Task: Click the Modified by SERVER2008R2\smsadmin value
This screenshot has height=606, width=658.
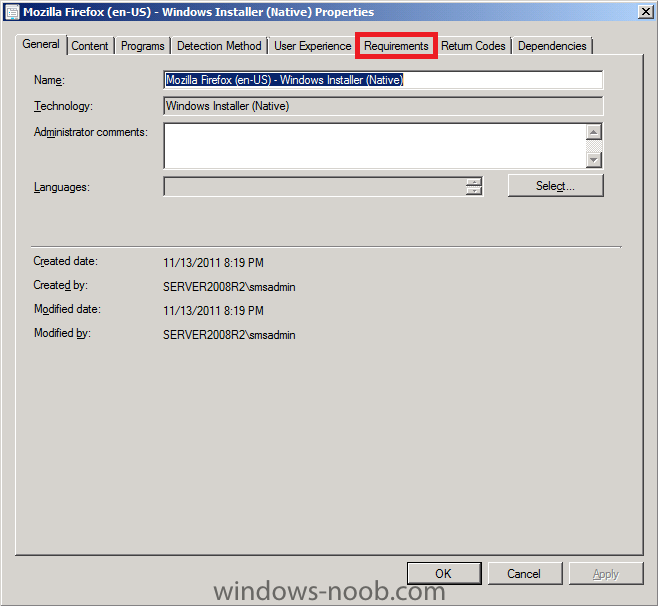Action: coord(229,335)
